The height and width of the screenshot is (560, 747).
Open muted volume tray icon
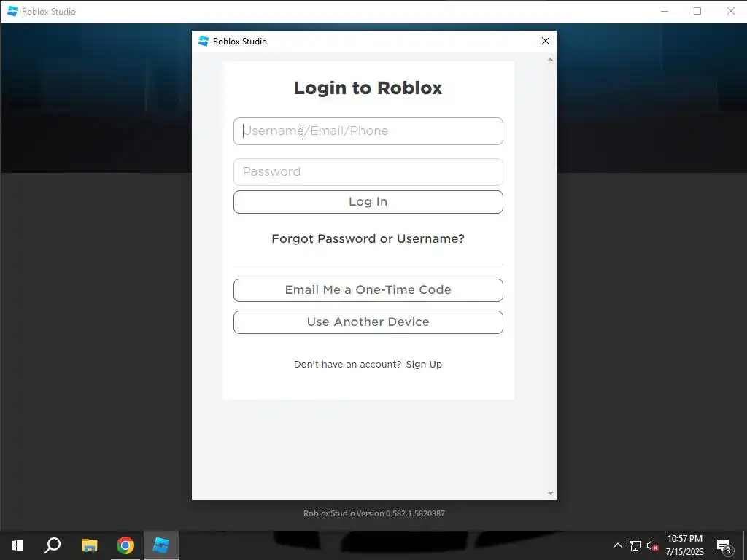coord(653,545)
